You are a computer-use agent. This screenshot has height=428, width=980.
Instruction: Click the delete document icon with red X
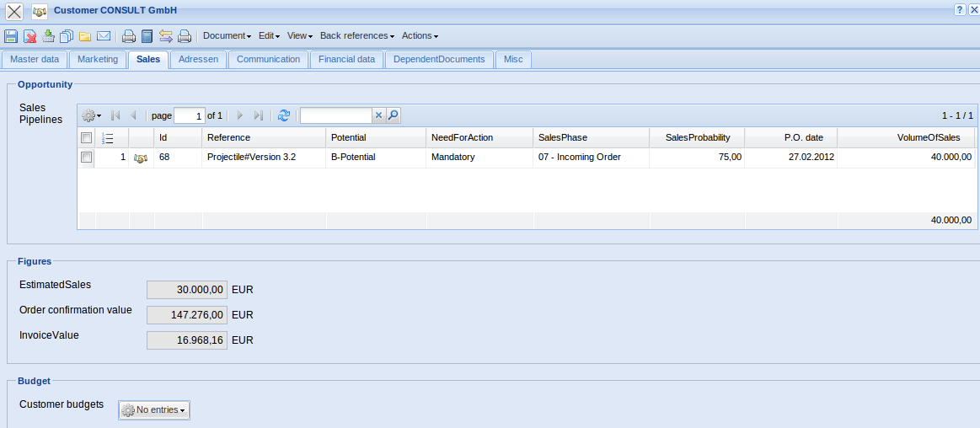point(29,36)
